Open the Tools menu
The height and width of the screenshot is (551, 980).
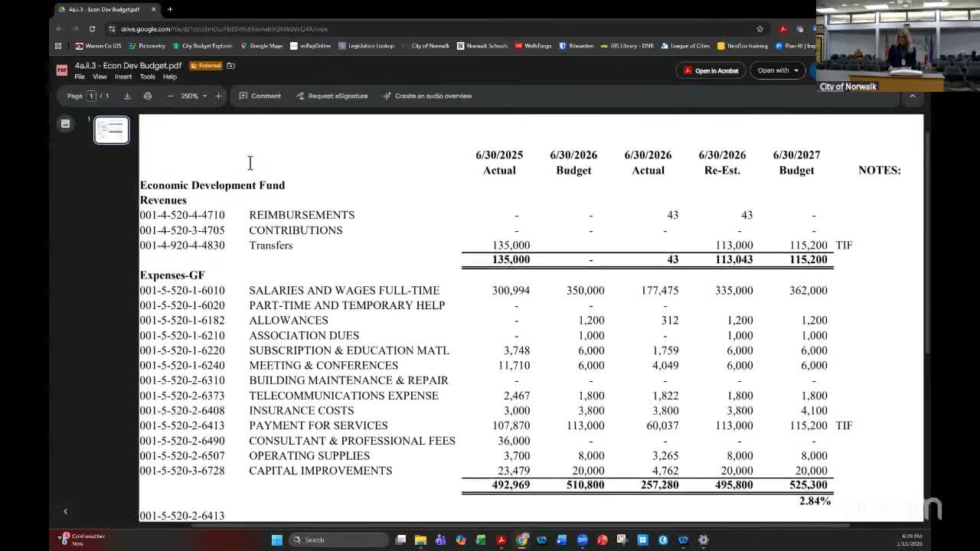pyautogui.click(x=147, y=77)
